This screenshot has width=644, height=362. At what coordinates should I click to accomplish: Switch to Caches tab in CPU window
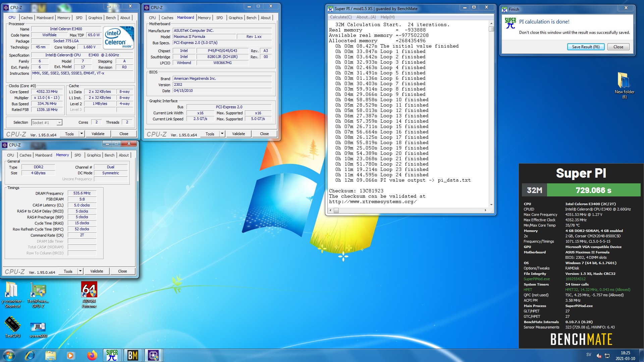(x=27, y=18)
